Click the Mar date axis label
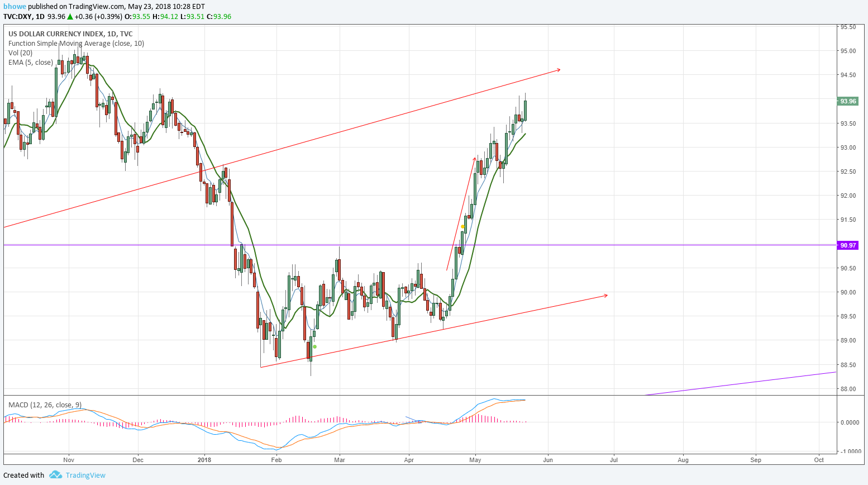868x485 pixels. pos(340,460)
